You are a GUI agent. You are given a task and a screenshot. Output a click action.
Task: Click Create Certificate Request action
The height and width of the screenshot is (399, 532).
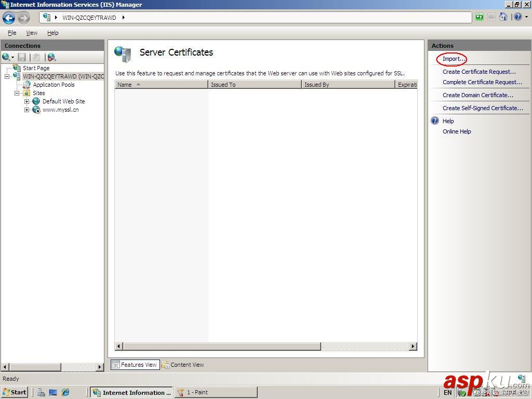point(479,72)
